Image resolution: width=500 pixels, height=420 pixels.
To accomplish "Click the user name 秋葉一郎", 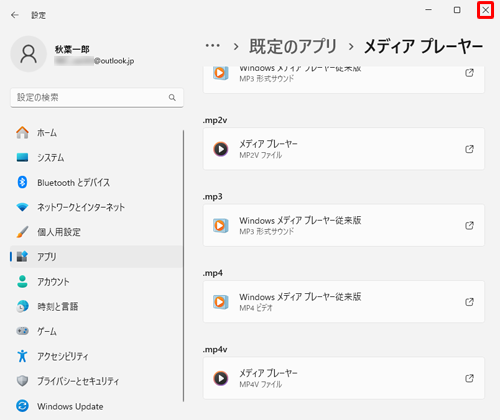I will click(72, 49).
